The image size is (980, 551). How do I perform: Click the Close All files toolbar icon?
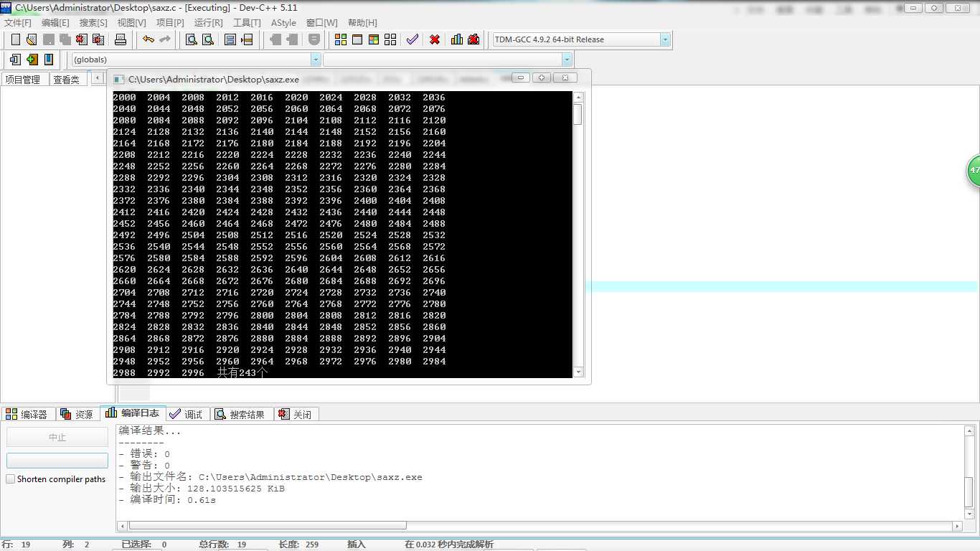98,39
